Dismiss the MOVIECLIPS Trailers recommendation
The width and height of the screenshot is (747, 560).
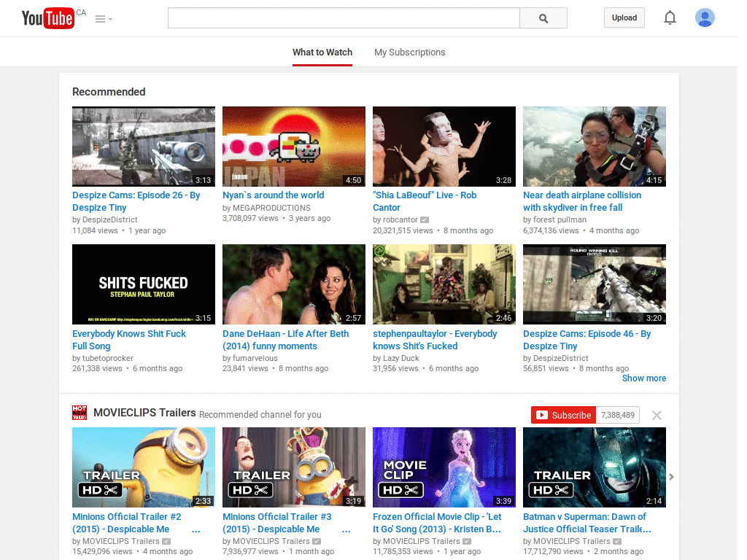(656, 414)
